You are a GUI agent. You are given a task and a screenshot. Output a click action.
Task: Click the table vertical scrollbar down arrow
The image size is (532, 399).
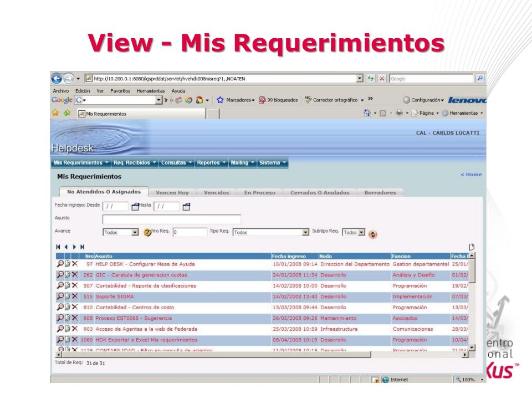472,347
